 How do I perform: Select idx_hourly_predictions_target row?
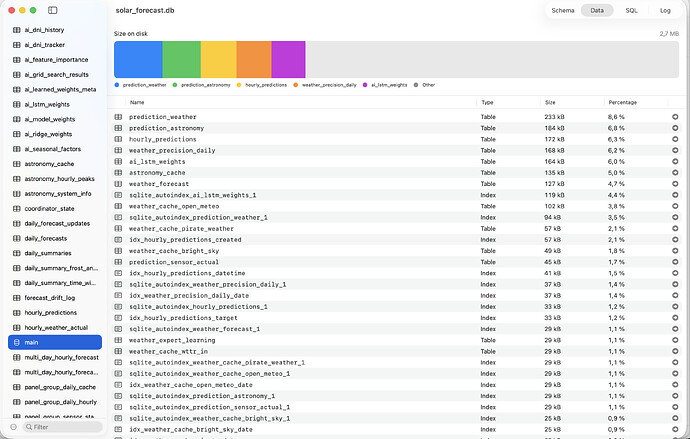(x=396, y=318)
